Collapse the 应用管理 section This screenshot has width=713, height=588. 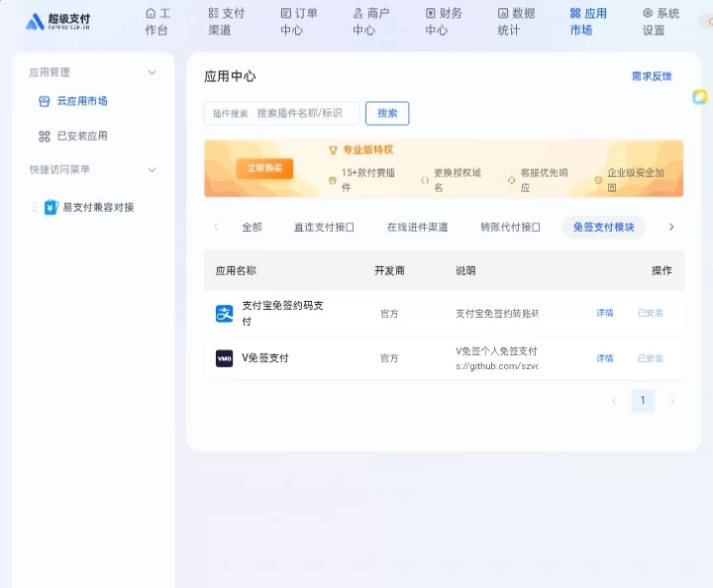pos(152,72)
